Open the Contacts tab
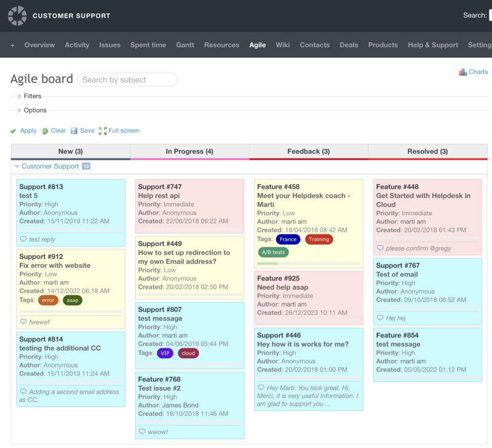Image resolution: width=492 pixels, height=448 pixels. click(314, 45)
